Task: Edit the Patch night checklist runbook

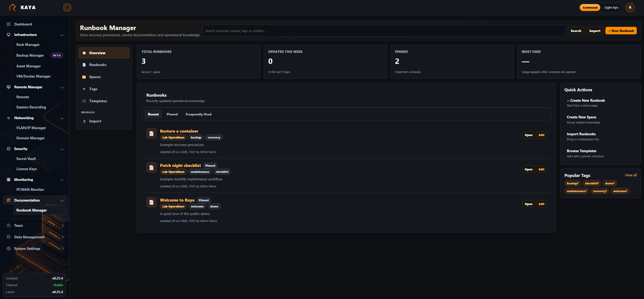Action: (x=541, y=169)
